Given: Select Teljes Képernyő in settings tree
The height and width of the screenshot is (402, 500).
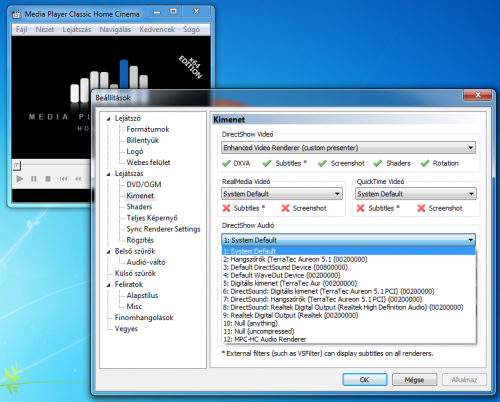Looking at the screenshot, I should pyautogui.click(x=152, y=218).
